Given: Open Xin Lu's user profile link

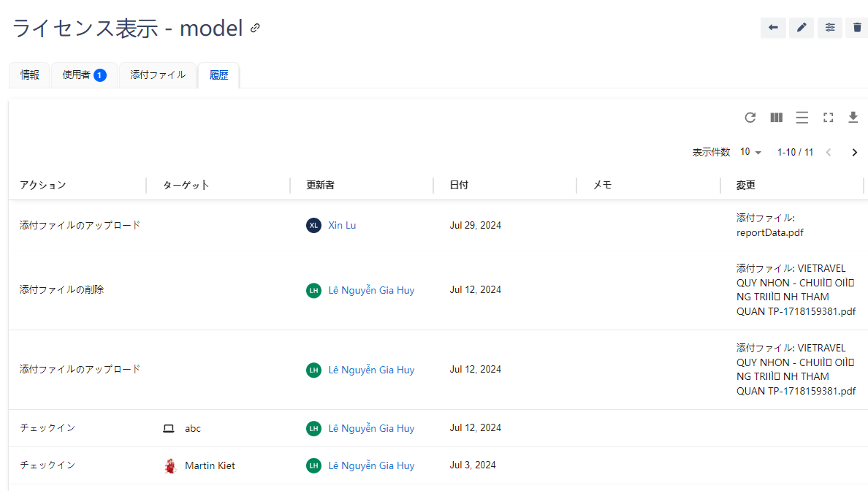Looking at the screenshot, I should 342,225.
